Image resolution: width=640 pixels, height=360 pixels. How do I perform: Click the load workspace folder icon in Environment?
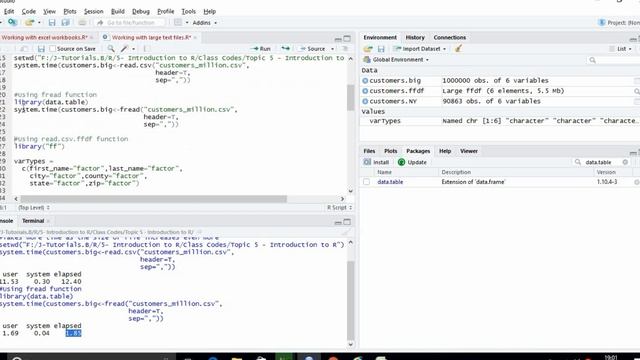tap(368, 49)
